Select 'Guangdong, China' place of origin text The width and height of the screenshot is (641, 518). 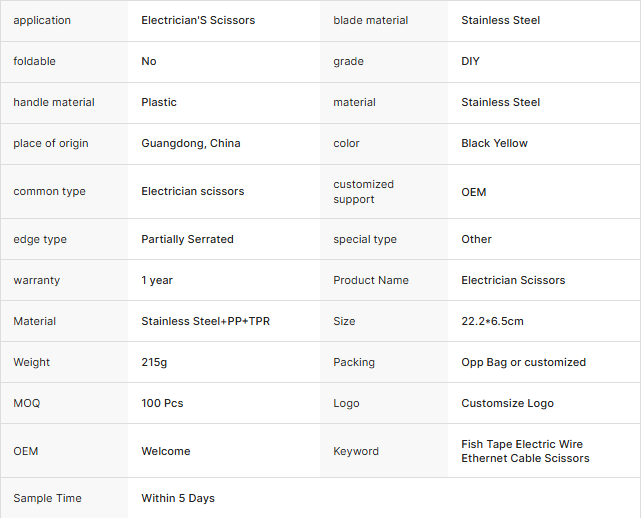point(191,143)
